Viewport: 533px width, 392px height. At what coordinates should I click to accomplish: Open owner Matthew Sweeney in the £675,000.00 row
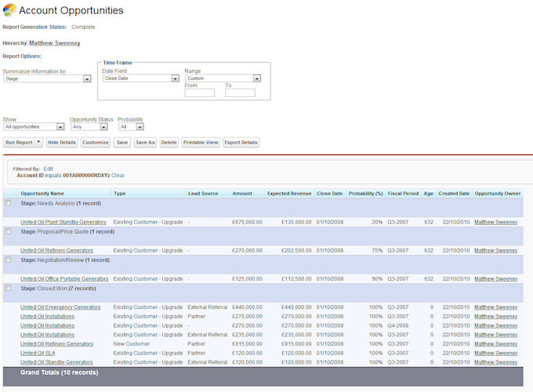point(495,222)
